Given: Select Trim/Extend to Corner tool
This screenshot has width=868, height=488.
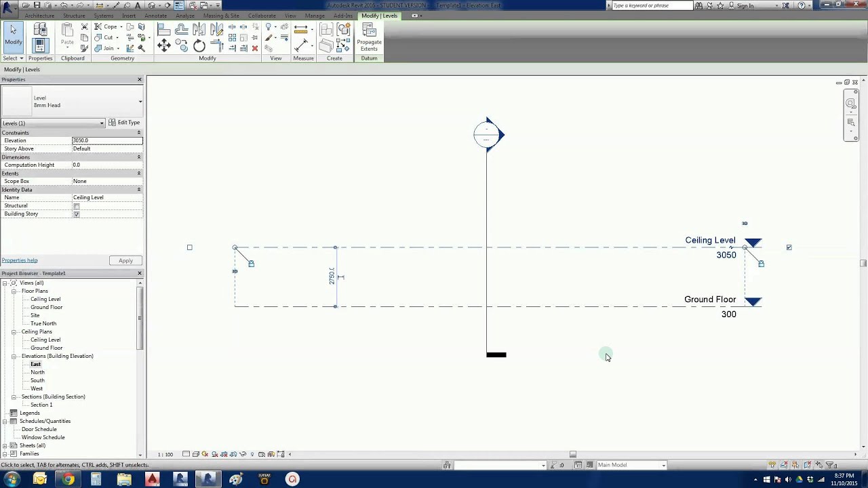Looking at the screenshot, I should click(x=217, y=45).
